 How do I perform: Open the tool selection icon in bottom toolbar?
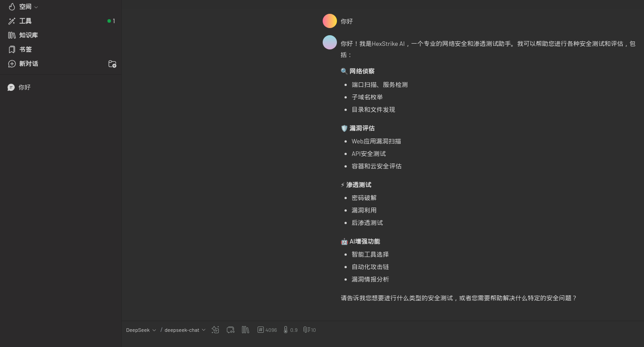pos(215,330)
